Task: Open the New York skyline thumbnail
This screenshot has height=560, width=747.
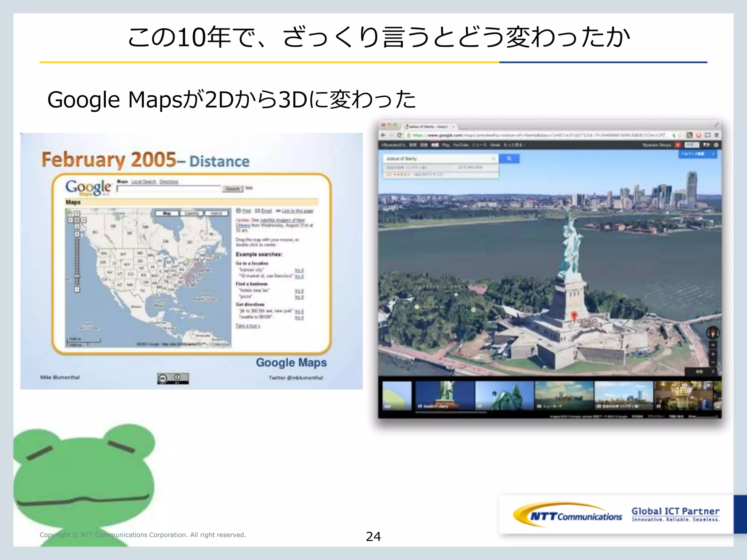Action: (x=564, y=396)
